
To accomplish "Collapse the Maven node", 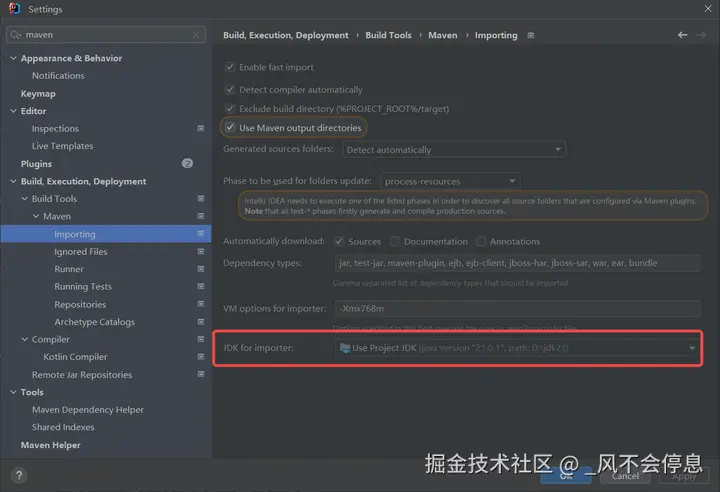I will pos(36,216).
